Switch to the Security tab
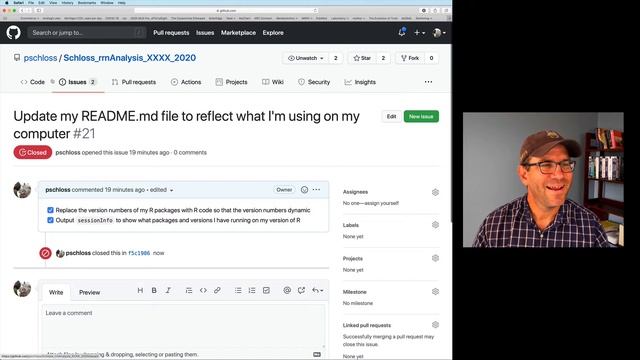Screen dimensions: 640x360 [x=314, y=82]
